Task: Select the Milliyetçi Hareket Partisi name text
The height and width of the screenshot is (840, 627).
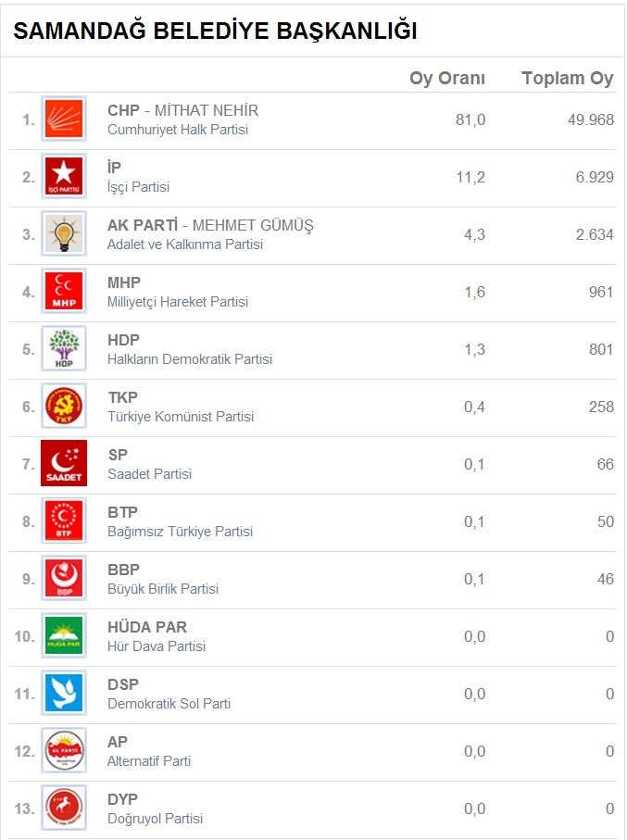Action: pyautogui.click(x=178, y=302)
